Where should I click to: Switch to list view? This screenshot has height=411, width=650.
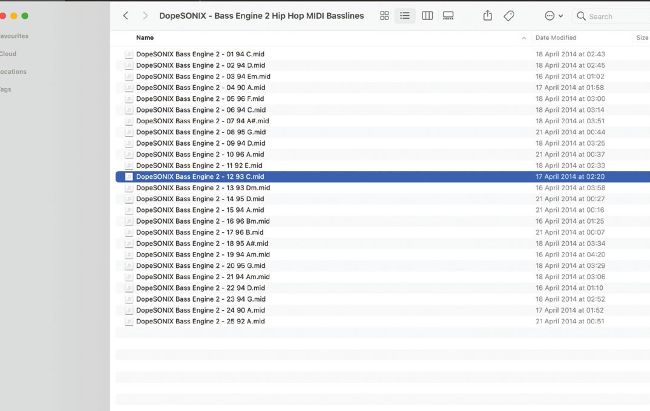click(405, 16)
